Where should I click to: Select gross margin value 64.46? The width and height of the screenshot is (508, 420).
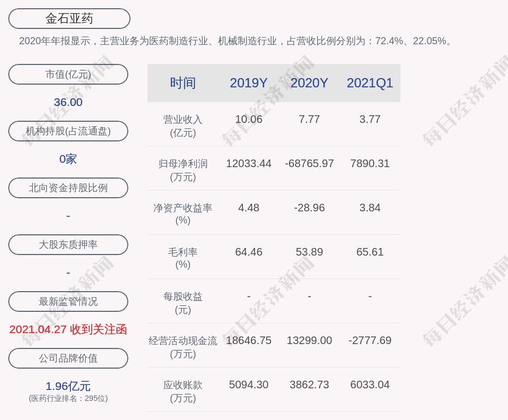click(x=249, y=252)
